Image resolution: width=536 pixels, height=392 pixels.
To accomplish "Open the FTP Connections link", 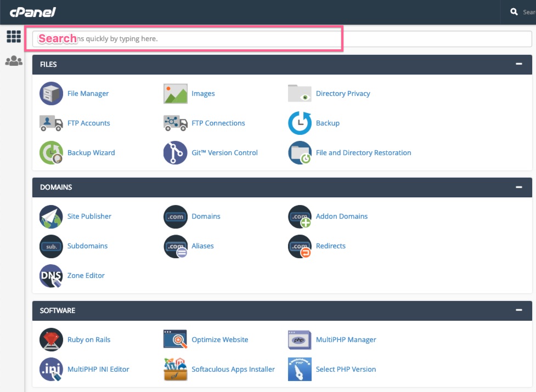I will (218, 123).
